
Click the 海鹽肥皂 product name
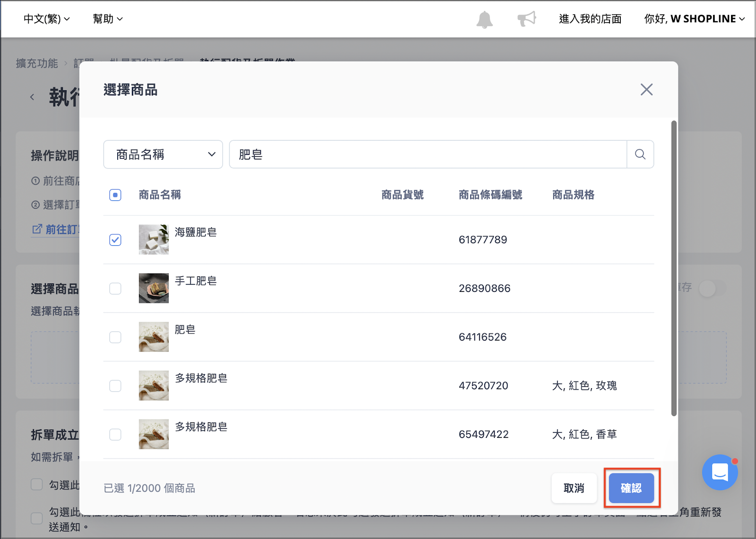click(x=196, y=232)
